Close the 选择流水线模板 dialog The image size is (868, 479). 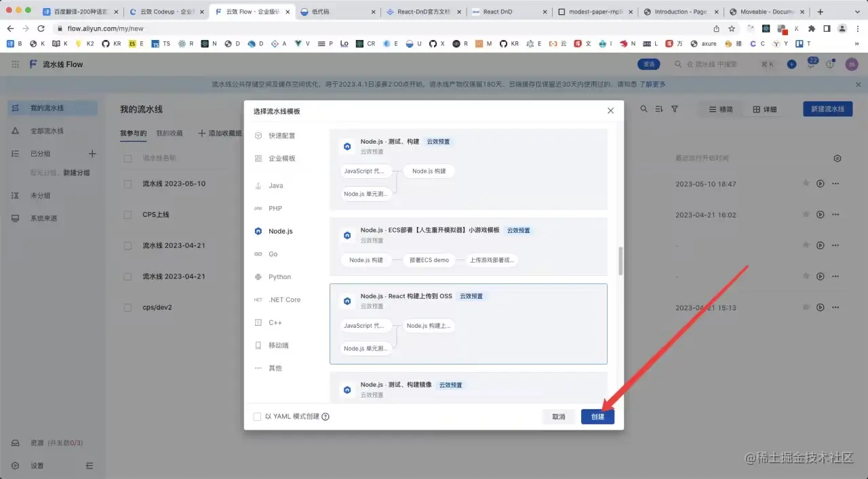[610, 110]
